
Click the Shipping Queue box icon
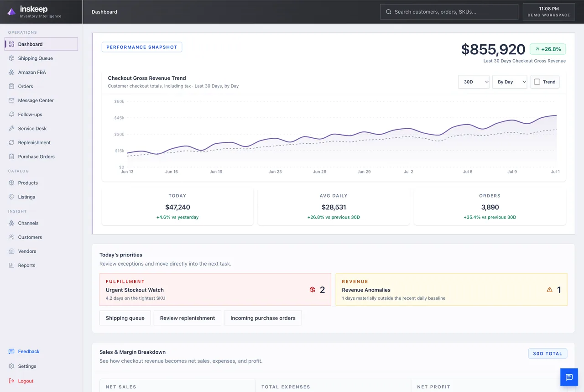(11, 58)
